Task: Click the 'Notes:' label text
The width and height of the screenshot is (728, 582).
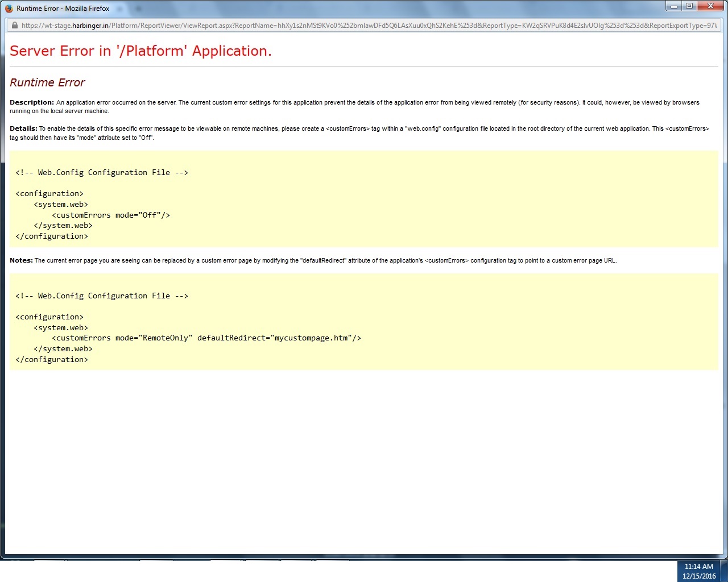Action: pyautogui.click(x=21, y=260)
